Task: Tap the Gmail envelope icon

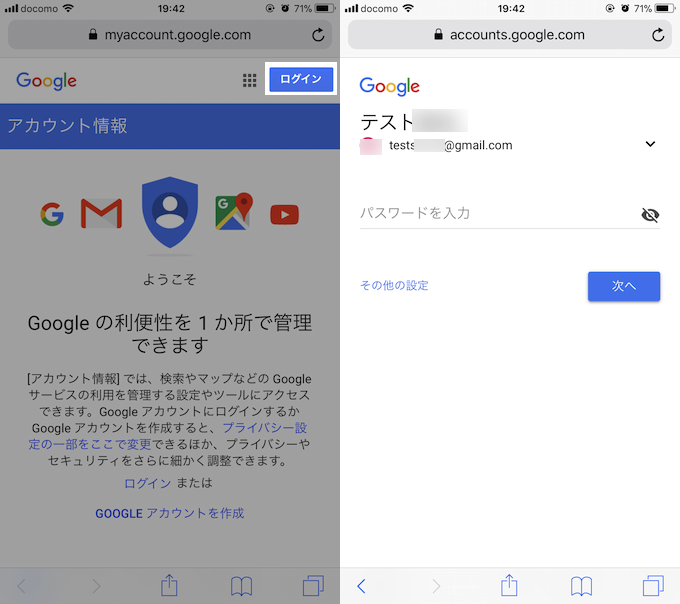Action: 101,213
